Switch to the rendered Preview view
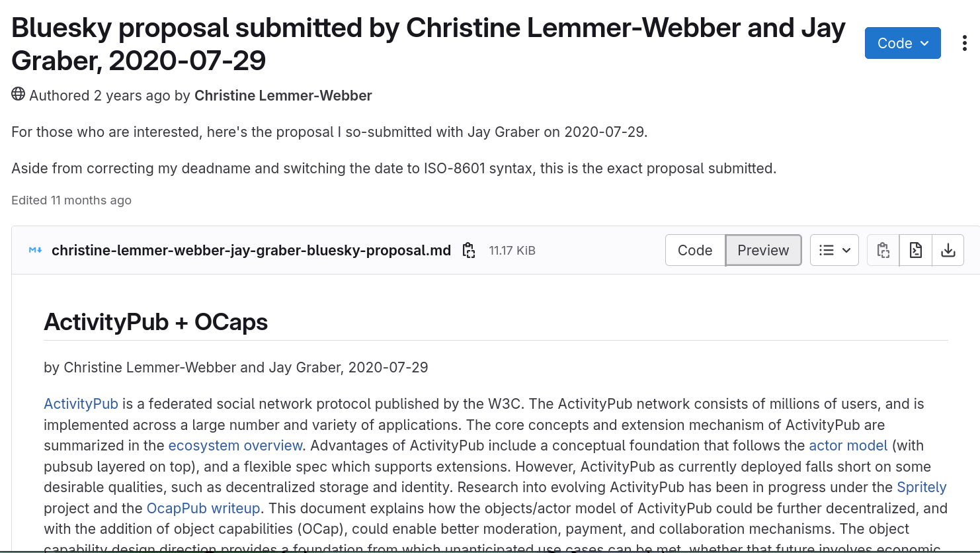Screen dimensions: 980x553 coord(763,251)
